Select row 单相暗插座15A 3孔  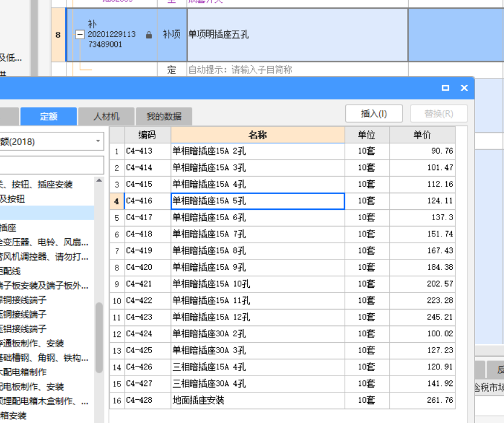point(258,168)
